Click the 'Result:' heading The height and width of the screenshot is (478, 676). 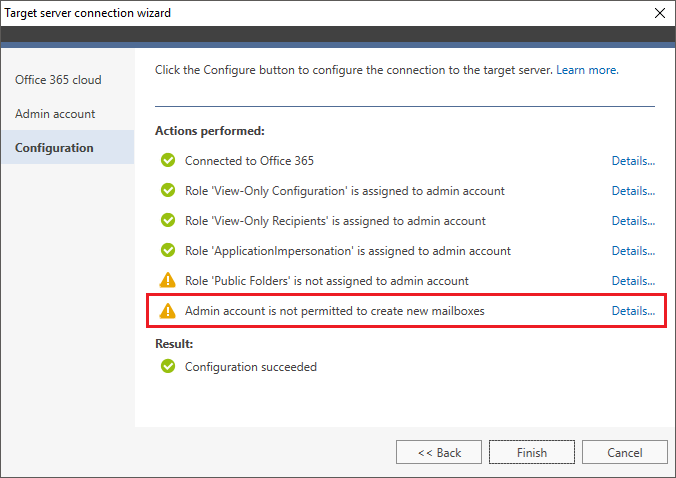[174, 344]
